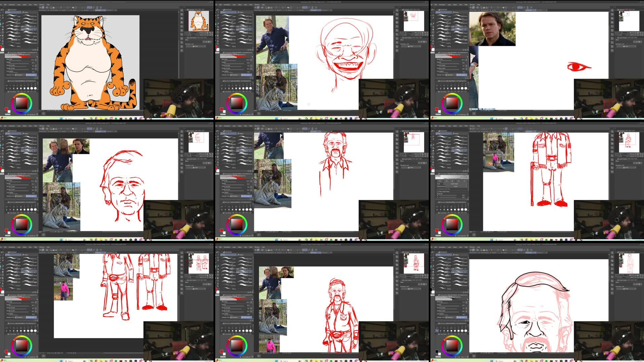Open the Select menu in the single red eye window

455,5
